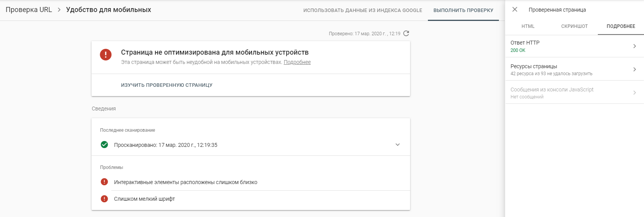Screen dimensions: 644x217
Task: Click the Сообщения из консоли JavaScript label
Action: pyautogui.click(x=552, y=90)
